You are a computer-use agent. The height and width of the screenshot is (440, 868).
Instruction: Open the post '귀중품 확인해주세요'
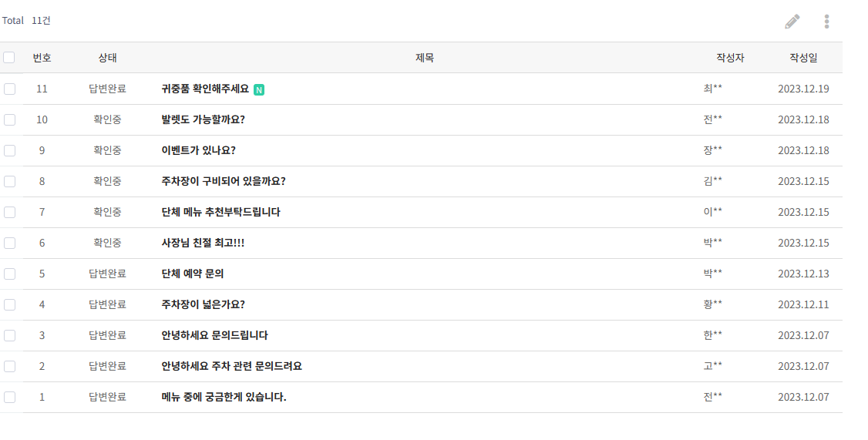click(x=205, y=89)
